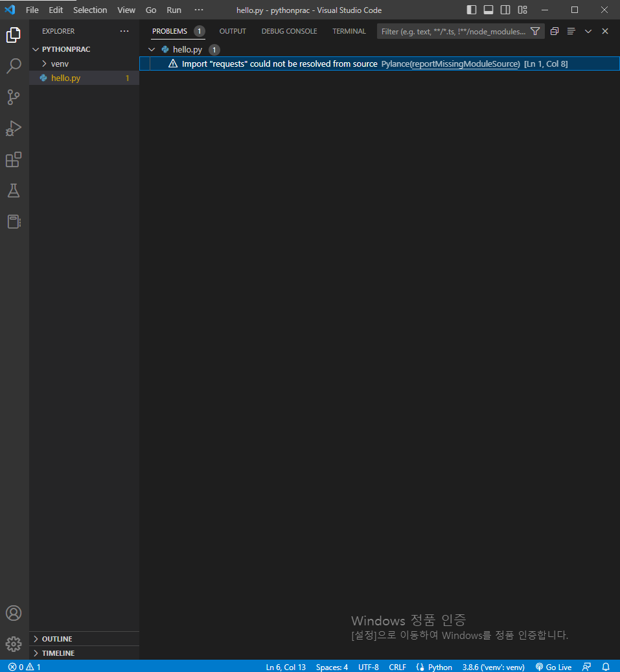Select the requests import warning row
The height and width of the screenshot is (672, 620).
pyautogui.click(x=380, y=64)
